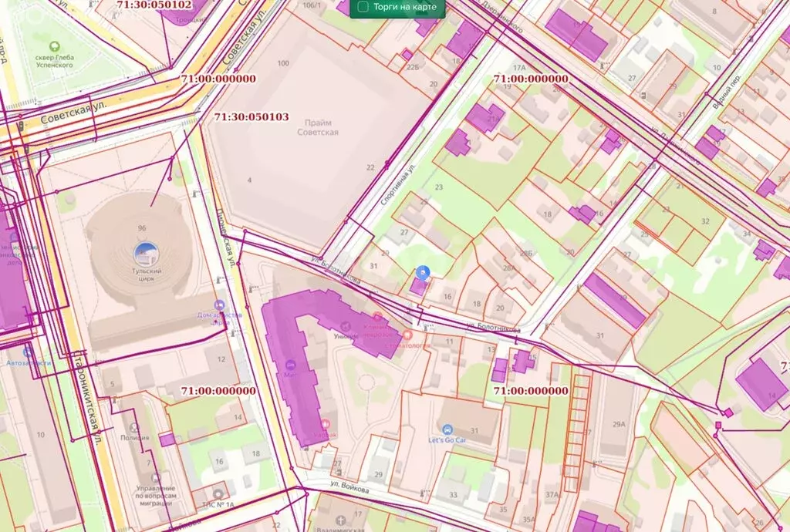Open the blue house listing pin
790x532 pixels.
tap(423, 273)
